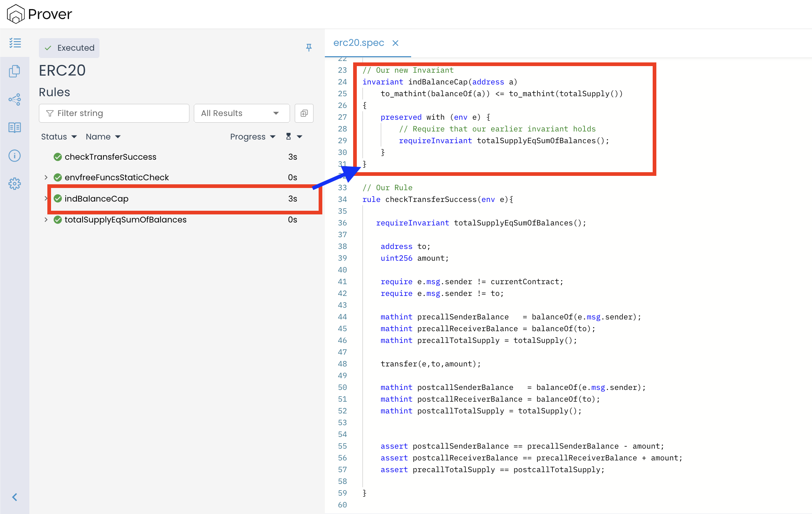Expand the envfreeFuncsStaticCheck rule
The height and width of the screenshot is (514, 812).
(x=46, y=178)
